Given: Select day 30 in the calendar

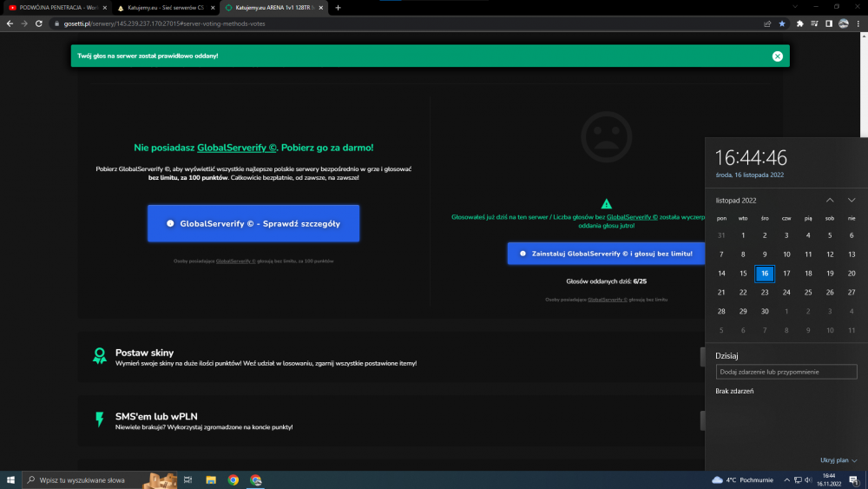Looking at the screenshot, I should pos(765,311).
